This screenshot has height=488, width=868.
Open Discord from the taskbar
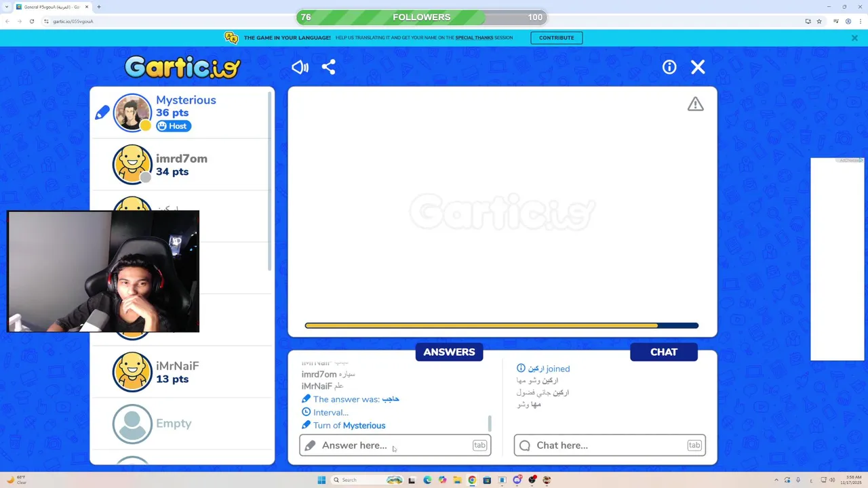point(517,480)
